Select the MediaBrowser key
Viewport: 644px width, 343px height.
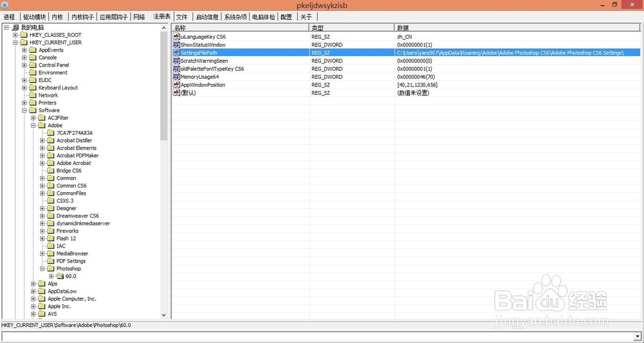[72, 253]
